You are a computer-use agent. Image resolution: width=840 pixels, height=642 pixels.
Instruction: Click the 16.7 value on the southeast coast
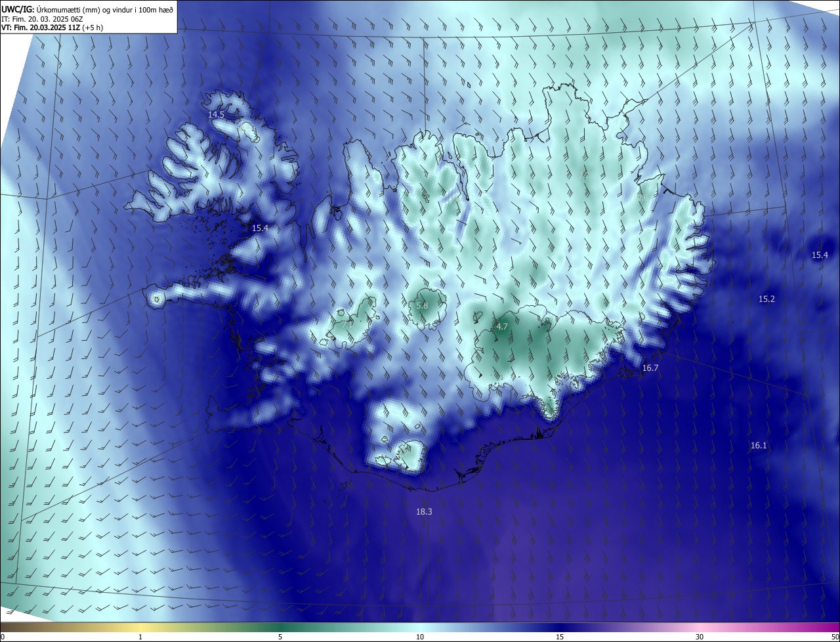(x=650, y=368)
